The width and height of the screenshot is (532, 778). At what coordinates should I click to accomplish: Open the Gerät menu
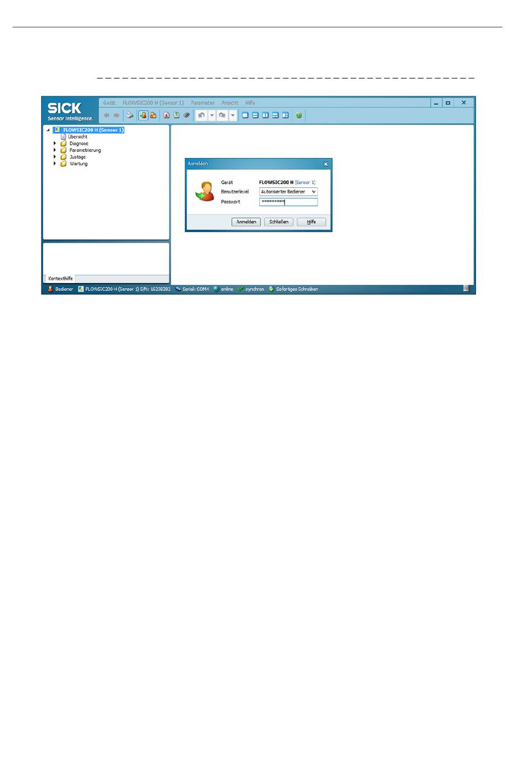pos(109,103)
